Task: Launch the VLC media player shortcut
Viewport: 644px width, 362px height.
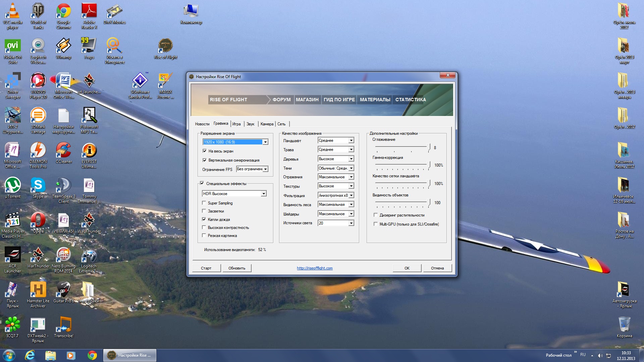Action: (12, 11)
